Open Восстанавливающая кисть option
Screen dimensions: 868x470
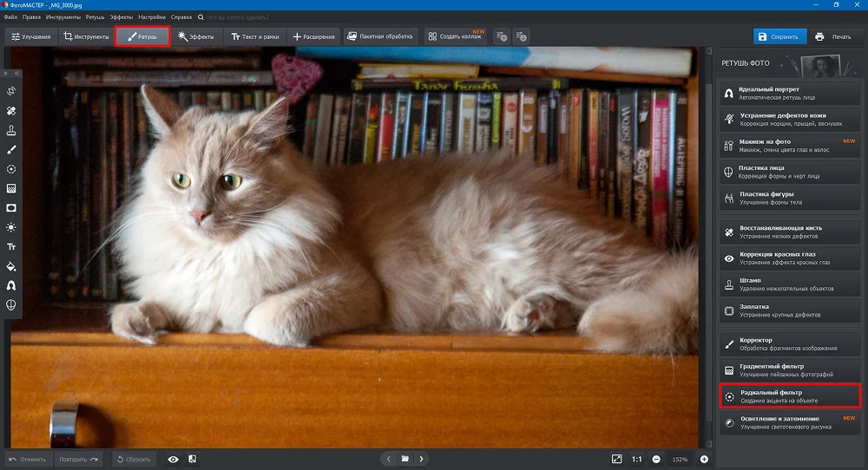[789, 232]
